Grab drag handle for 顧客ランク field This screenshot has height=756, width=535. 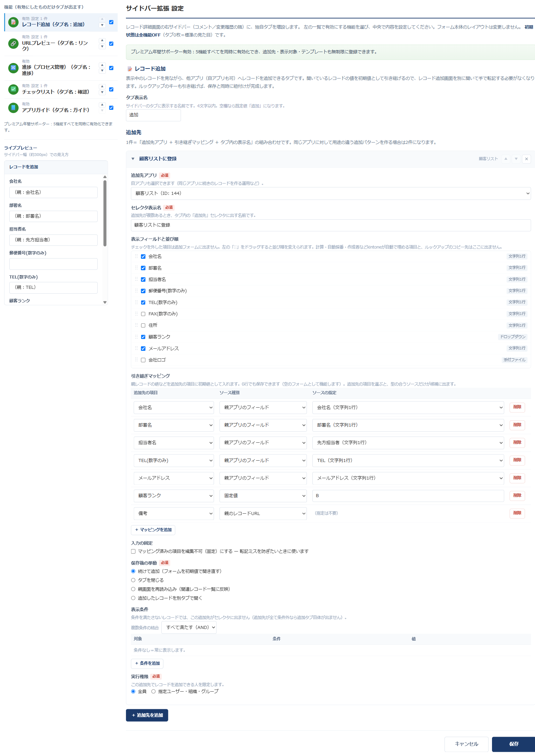click(136, 337)
